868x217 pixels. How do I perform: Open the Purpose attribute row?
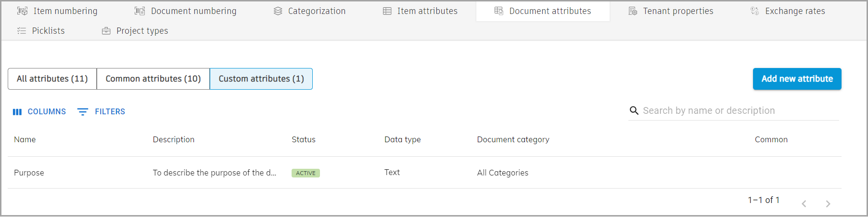coord(29,173)
